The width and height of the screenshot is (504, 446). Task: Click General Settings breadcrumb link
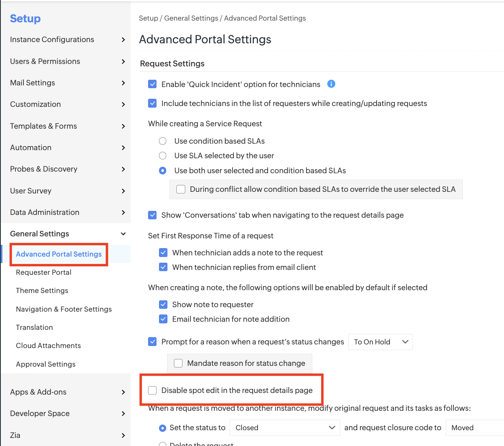191,18
